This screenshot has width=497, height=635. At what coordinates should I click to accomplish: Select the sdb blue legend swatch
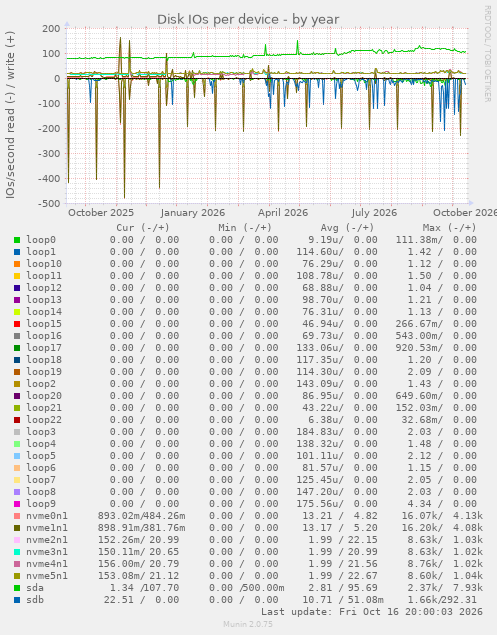coord(17,600)
